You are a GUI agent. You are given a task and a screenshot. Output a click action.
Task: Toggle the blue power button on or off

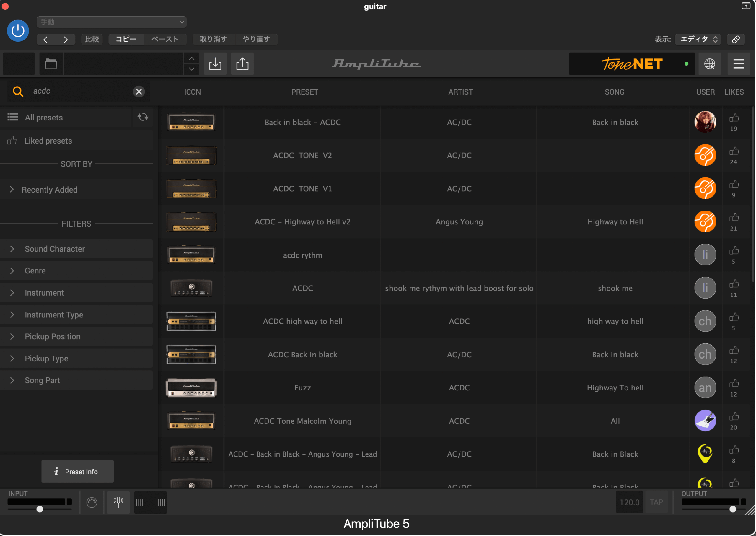click(18, 30)
